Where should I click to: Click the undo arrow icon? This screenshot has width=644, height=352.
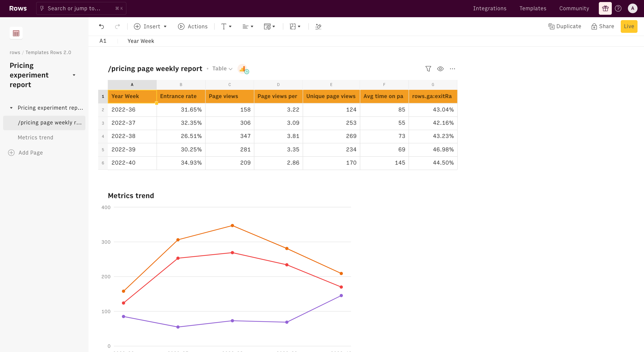[x=101, y=26]
